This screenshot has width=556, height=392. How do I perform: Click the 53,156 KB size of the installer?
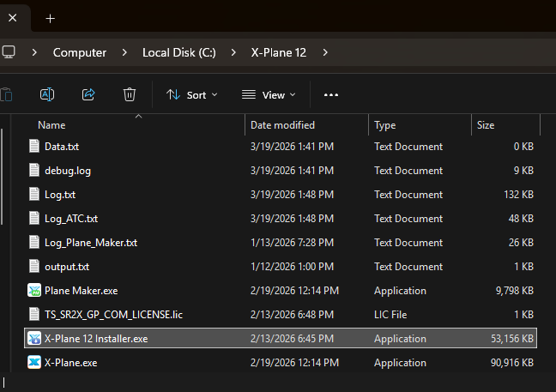click(x=512, y=339)
